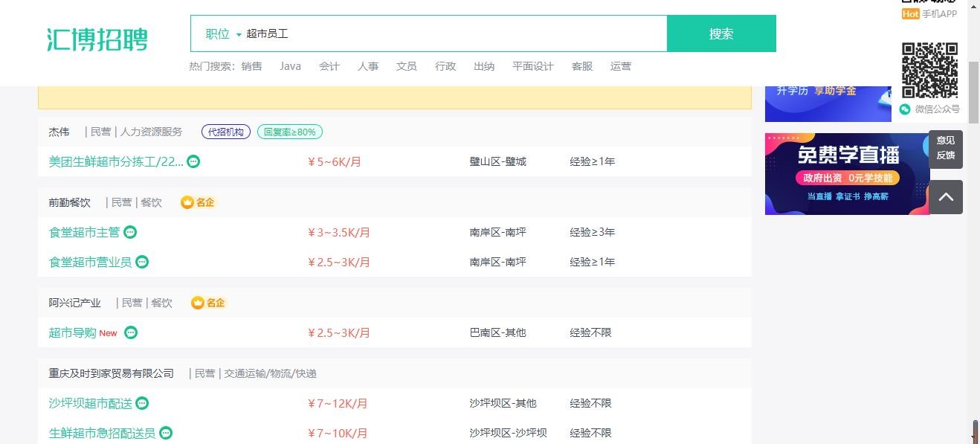Click the 搜索 button
This screenshot has width=980, height=444.
(x=721, y=33)
